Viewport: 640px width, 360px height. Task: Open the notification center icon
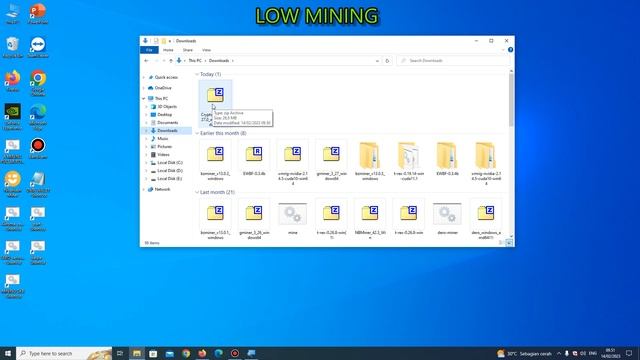click(629, 353)
